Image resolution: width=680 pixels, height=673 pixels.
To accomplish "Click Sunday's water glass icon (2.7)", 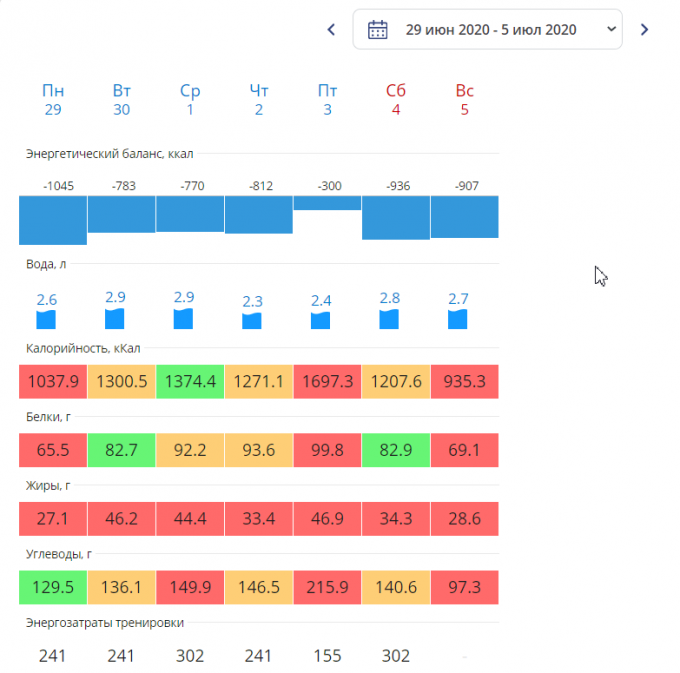I will (x=458, y=319).
